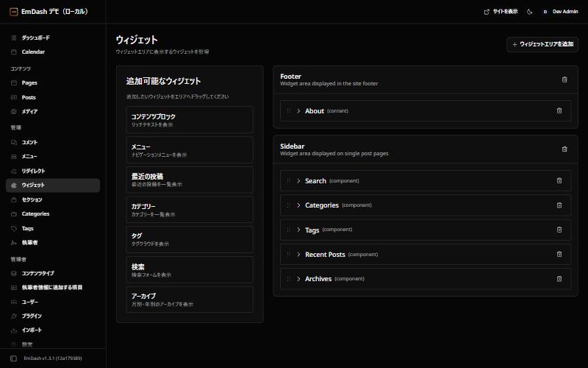Expand the Categories widget chevron
The width and height of the screenshot is (588, 368).
point(298,205)
